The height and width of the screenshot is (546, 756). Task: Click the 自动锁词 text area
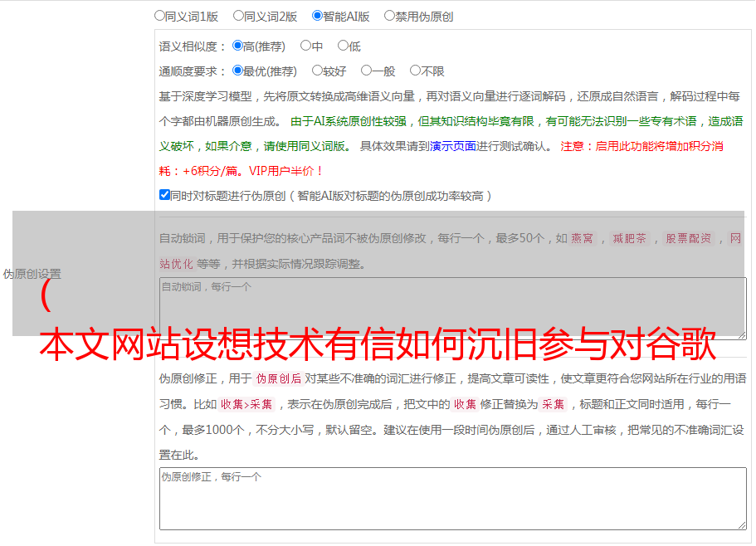[x=453, y=309]
